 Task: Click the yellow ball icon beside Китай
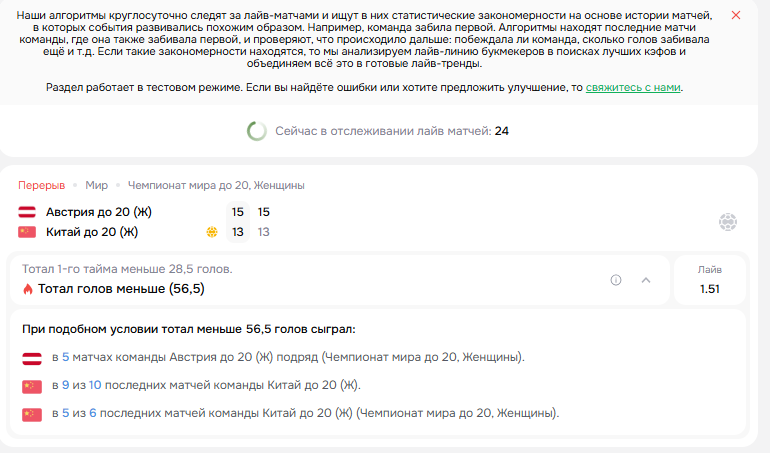click(x=212, y=232)
